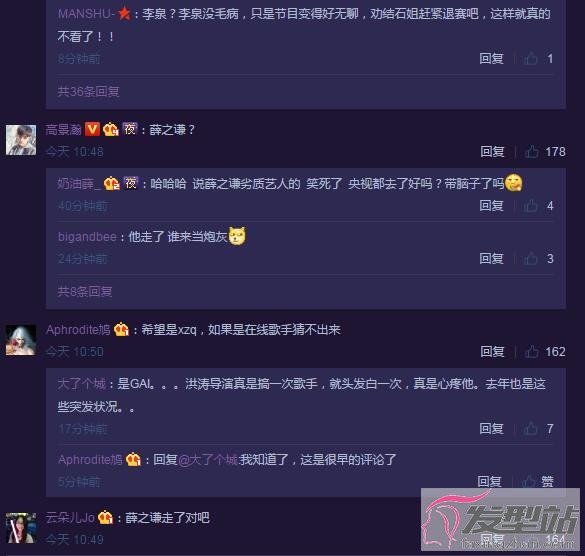
Task: Expand the 共36条回复 reply thread
Action: click(88, 91)
